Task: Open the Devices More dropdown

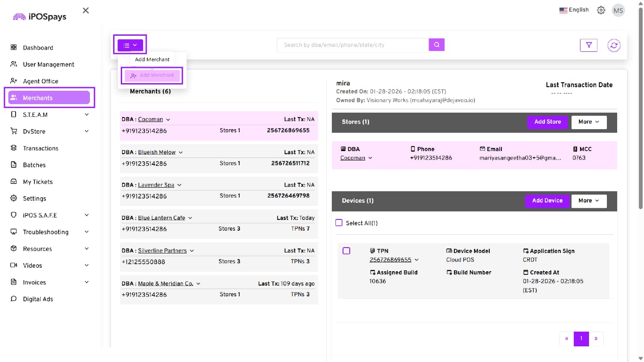Action: tap(589, 201)
